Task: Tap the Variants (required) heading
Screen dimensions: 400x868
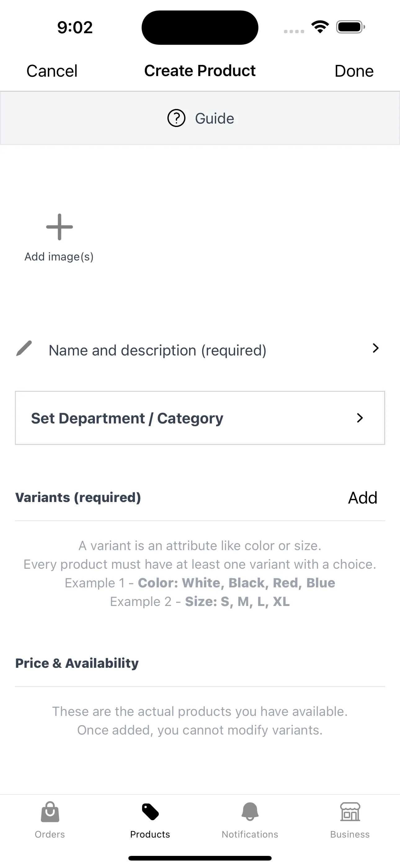Action: coord(78,497)
